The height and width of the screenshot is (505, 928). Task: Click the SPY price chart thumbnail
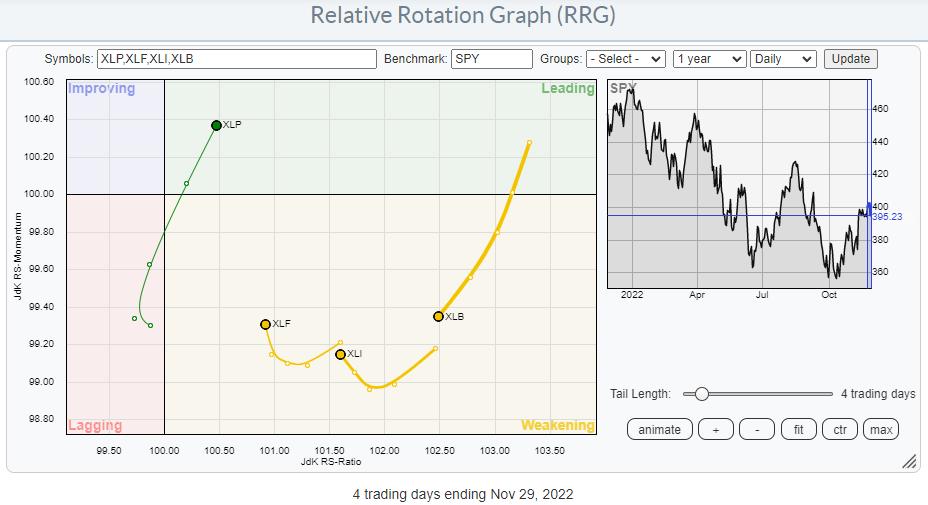coord(736,185)
